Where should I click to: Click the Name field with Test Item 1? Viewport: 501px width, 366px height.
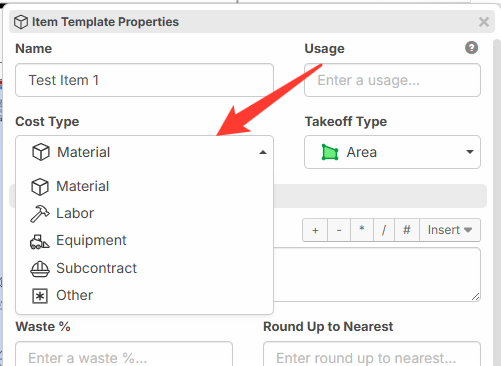(144, 80)
